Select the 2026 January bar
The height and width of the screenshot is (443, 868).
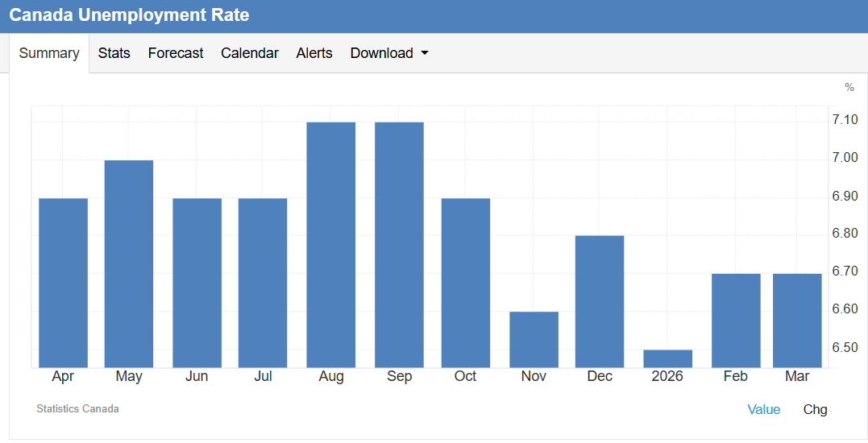click(x=667, y=358)
